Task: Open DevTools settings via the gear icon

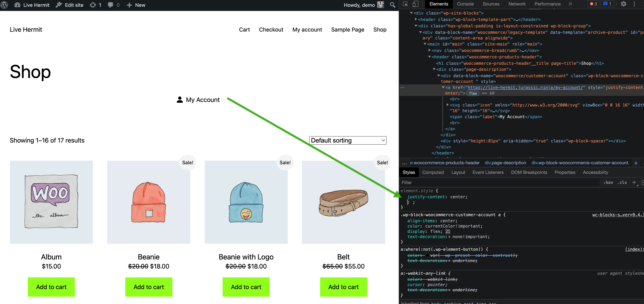Action: 624,4
